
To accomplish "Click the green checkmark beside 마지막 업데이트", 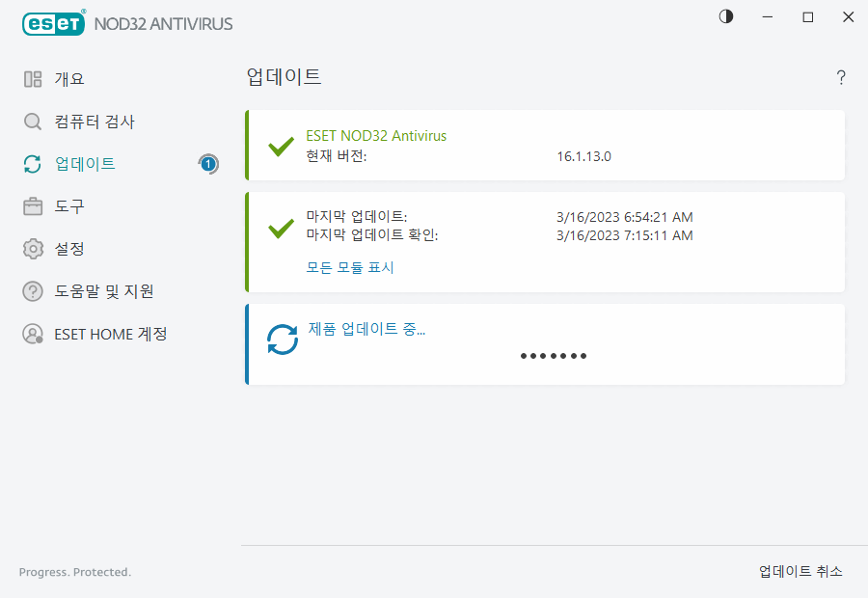I will click(x=281, y=230).
